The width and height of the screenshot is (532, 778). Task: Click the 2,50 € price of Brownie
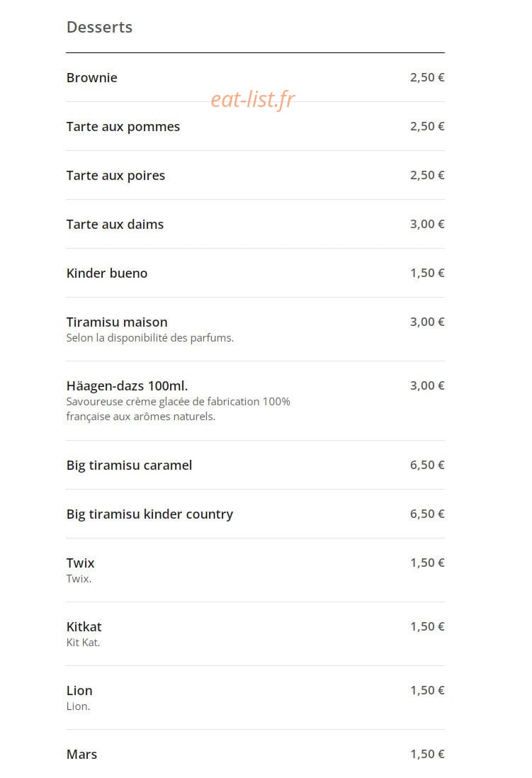pyautogui.click(x=427, y=77)
